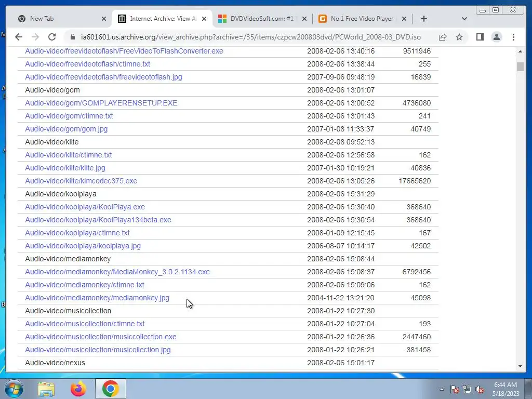Reload the archive page

tap(52, 37)
